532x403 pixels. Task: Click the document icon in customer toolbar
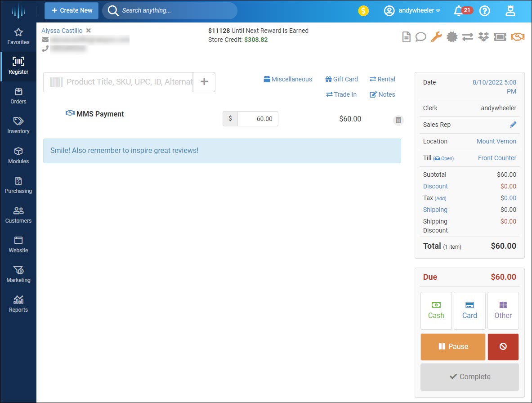point(406,36)
